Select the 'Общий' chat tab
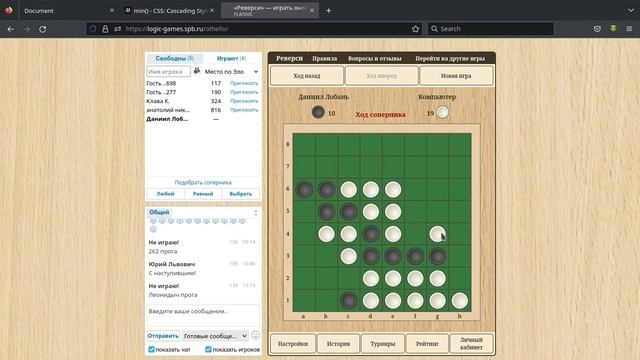The image size is (640, 360). 159,212
